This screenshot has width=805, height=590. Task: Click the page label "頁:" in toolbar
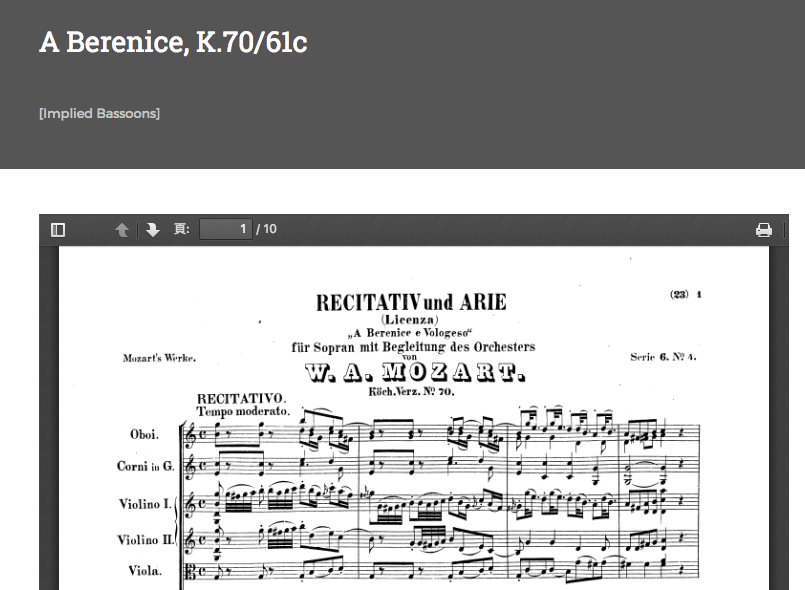tap(182, 229)
